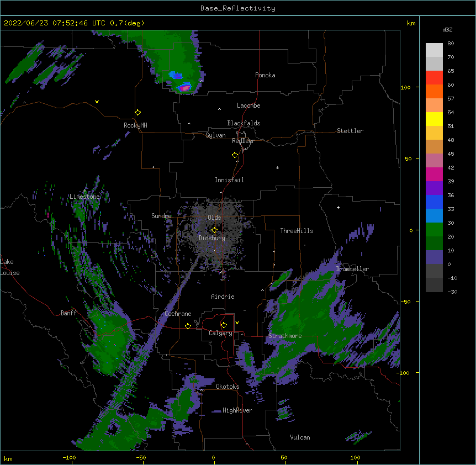Click the yellow diamond marker near RockyMH

[x=138, y=113]
